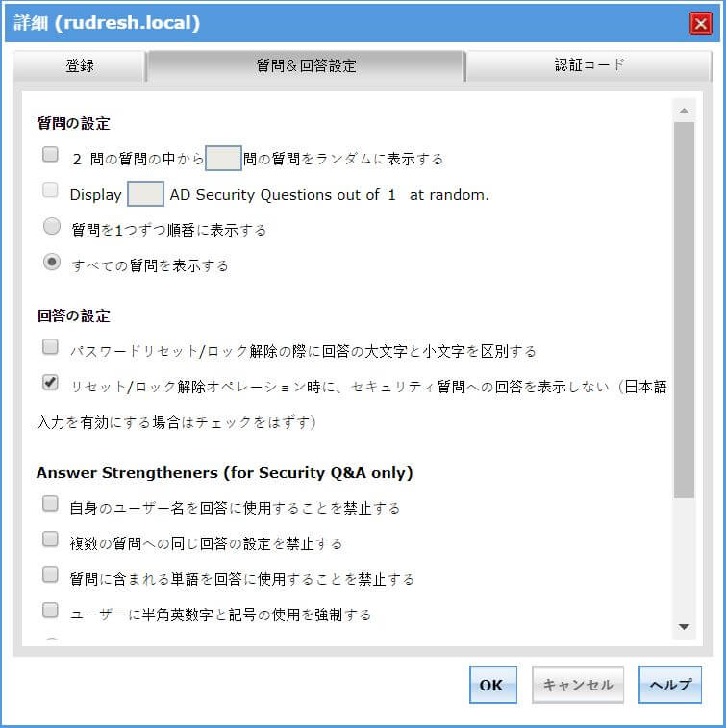Click the scrollbar down arrow
This screenshot has height=728, width=726.
pyautogui.click(x=684, y=627)
